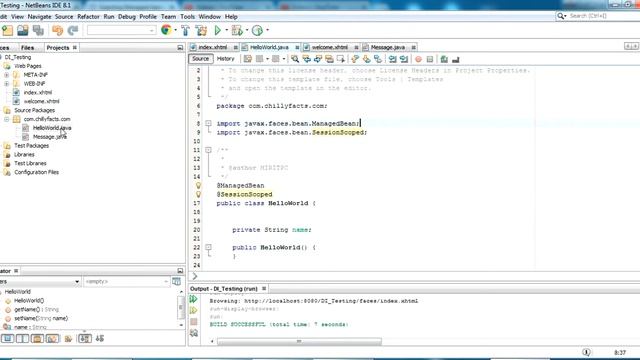Click the Previous Bookmark editor icon
640x360 pixels.
pyautogui.click(x=355, y=59)
